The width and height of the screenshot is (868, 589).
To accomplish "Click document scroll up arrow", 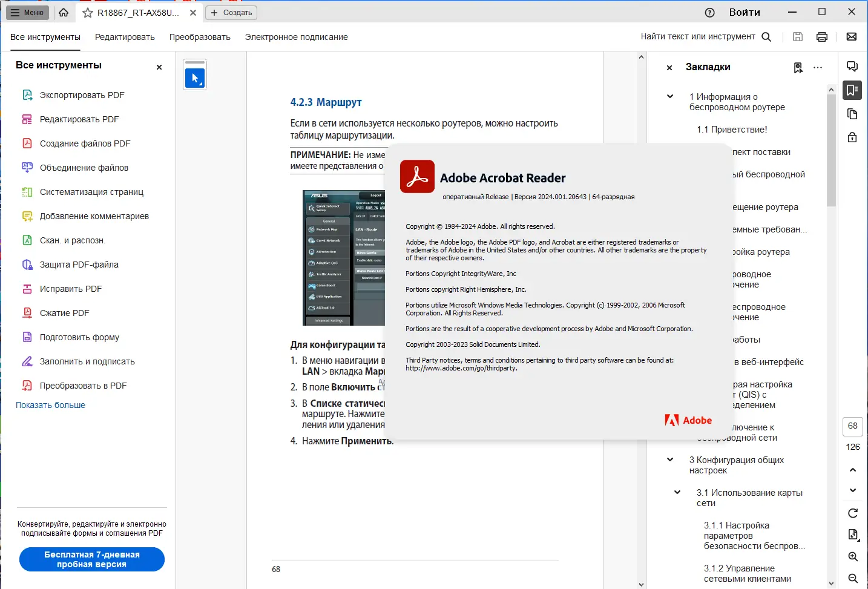I will click(x=641, y=58).
